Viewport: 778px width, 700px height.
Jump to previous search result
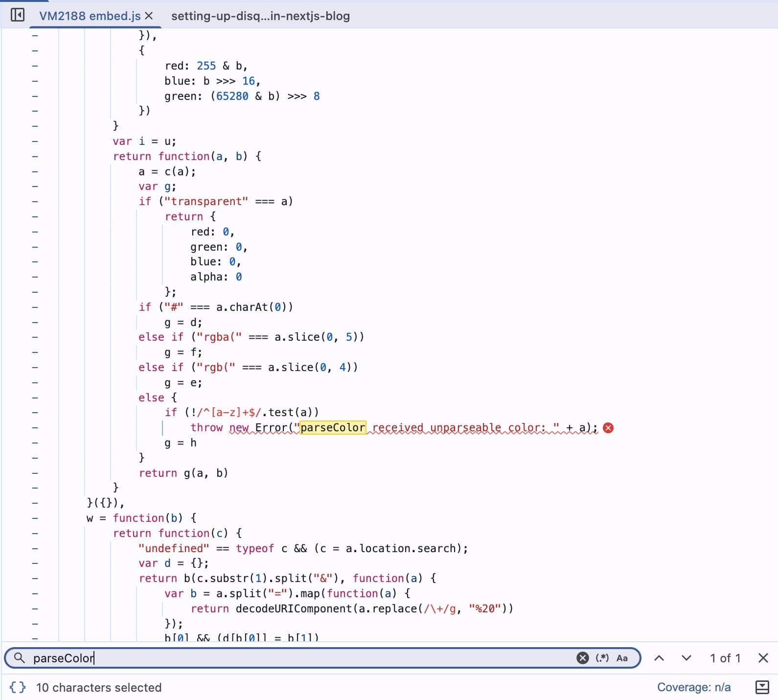[659, 658]
